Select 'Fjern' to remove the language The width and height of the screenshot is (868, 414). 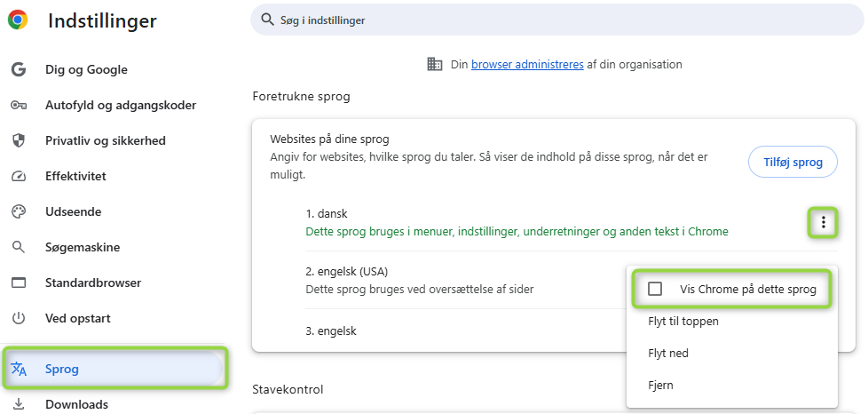(662, 385)
